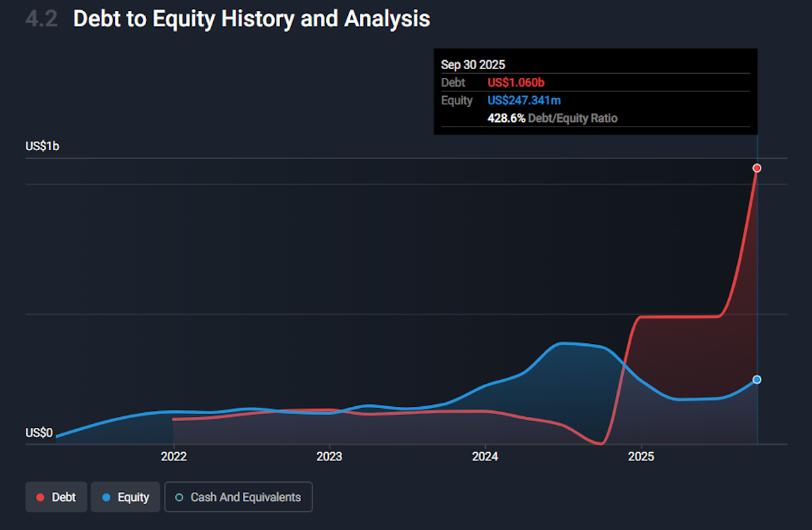Click the blue dot in Equity legend
The image size is (812, 530).
105,498
